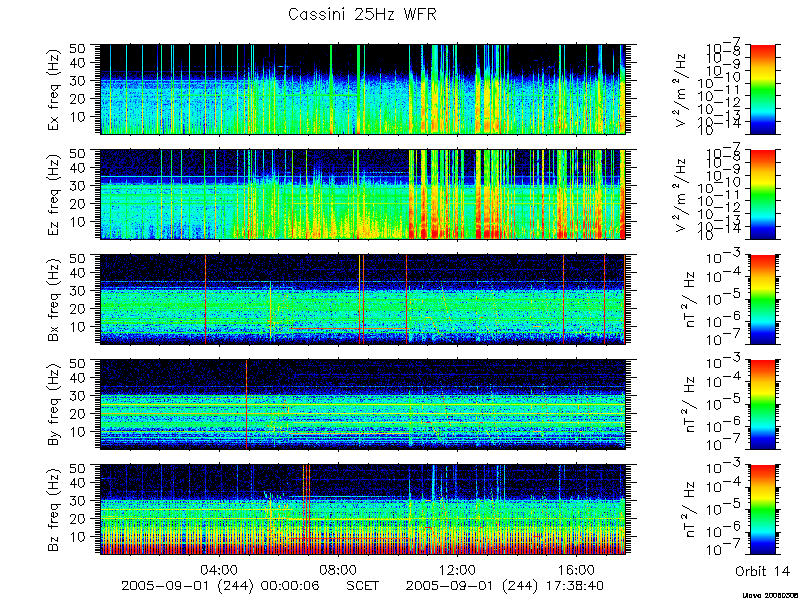
Task: Select the Ez freq spectrogram panel
Action: tap(363, 194)
